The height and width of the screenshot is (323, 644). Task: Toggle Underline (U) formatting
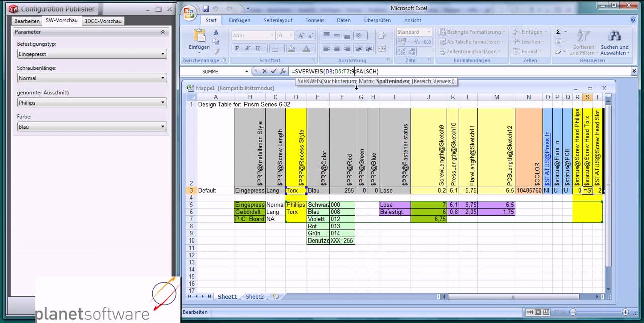pyautogui.click(x=257, y=48)
